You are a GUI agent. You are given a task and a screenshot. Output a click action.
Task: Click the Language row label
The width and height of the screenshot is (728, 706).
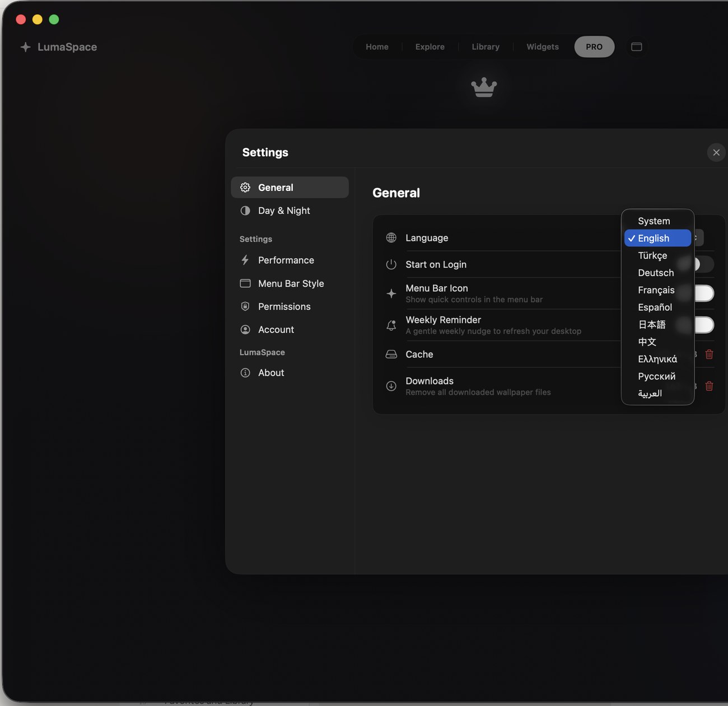point(427,238)
